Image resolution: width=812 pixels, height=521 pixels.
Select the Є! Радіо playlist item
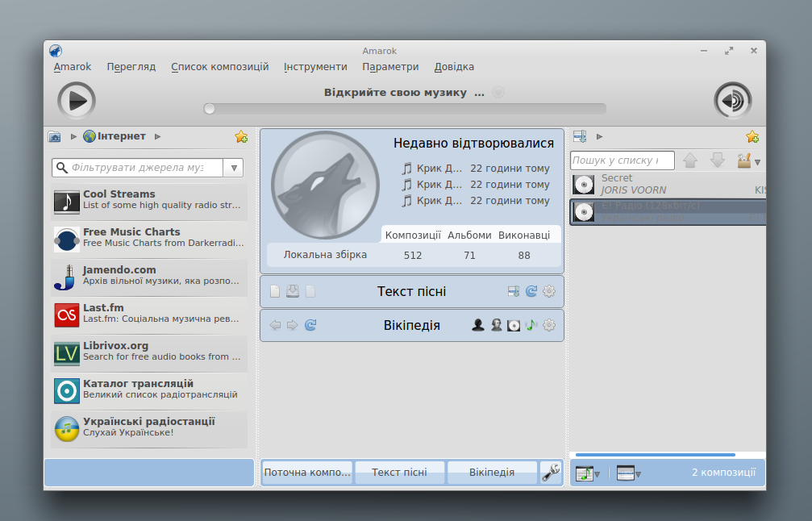click(668, 212)
